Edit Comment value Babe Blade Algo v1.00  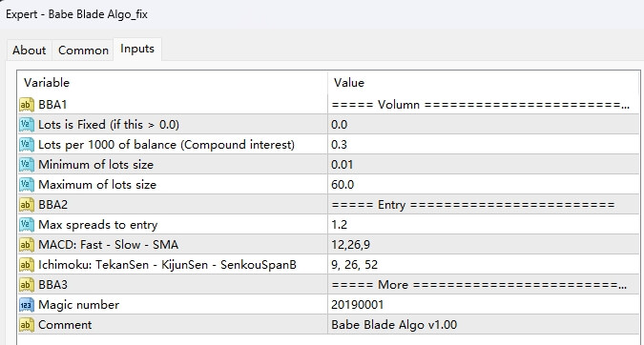pos(484,325)
